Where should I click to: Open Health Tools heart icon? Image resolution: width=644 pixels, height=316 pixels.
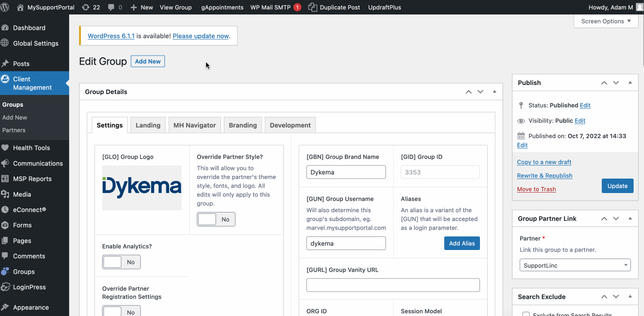(5, 147)
